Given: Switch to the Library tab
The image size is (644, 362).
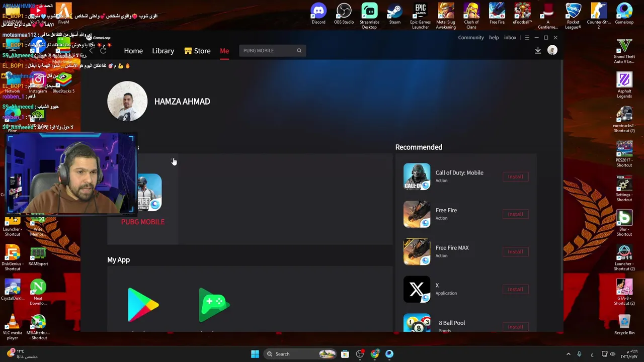Looking at the screenshot, I should click(163, 51).
